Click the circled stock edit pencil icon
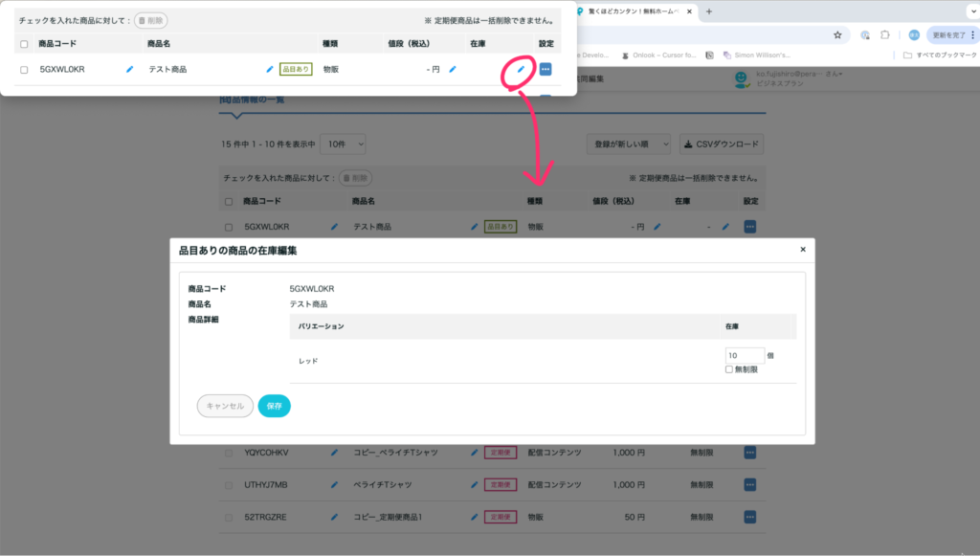The width and height of the screenshot is (980, 556). [x=521, y=69]
